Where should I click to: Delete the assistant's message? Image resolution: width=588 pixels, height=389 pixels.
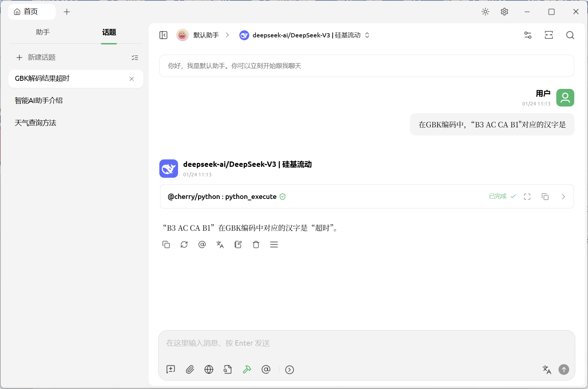coord(256,244)
